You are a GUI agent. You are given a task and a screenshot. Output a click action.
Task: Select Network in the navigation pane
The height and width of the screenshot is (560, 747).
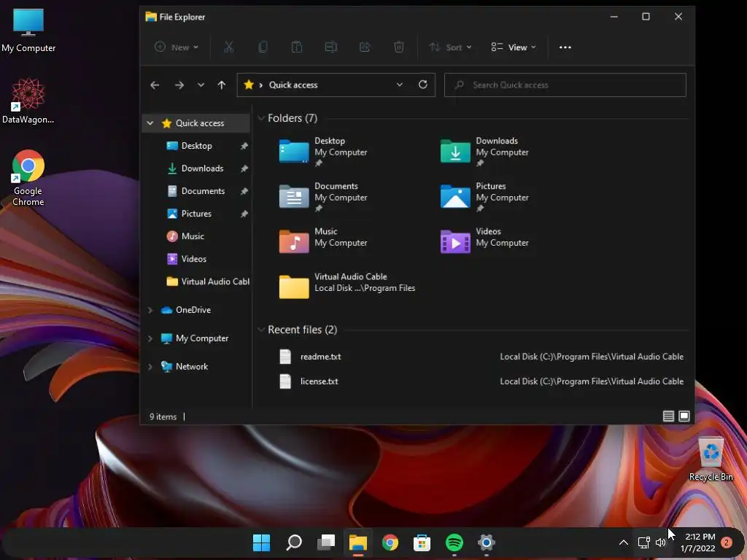coord(192,367)
